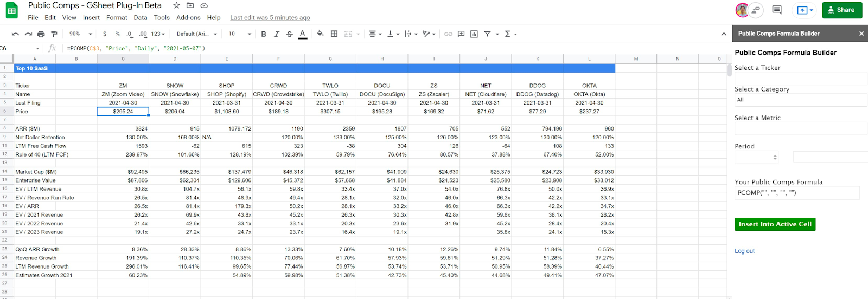868x299 pixels.
Task: Open the Google Sheets home icon
Action: [11, 11]
